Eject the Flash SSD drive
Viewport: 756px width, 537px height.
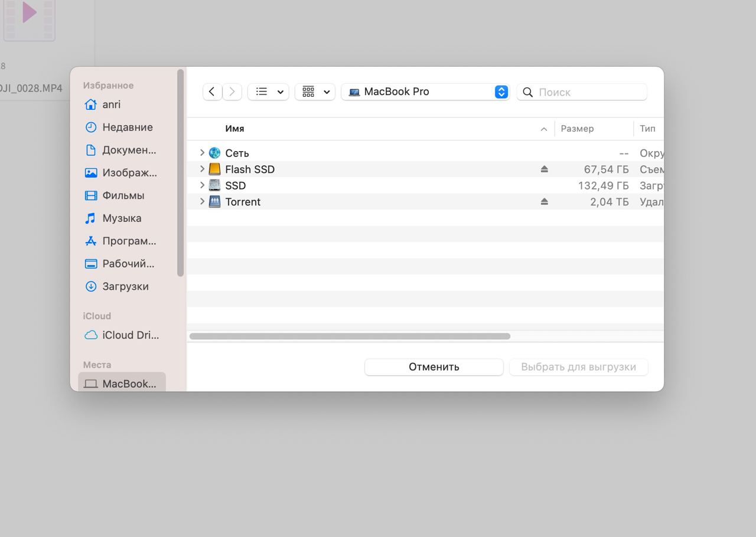[x=544, y=169]
